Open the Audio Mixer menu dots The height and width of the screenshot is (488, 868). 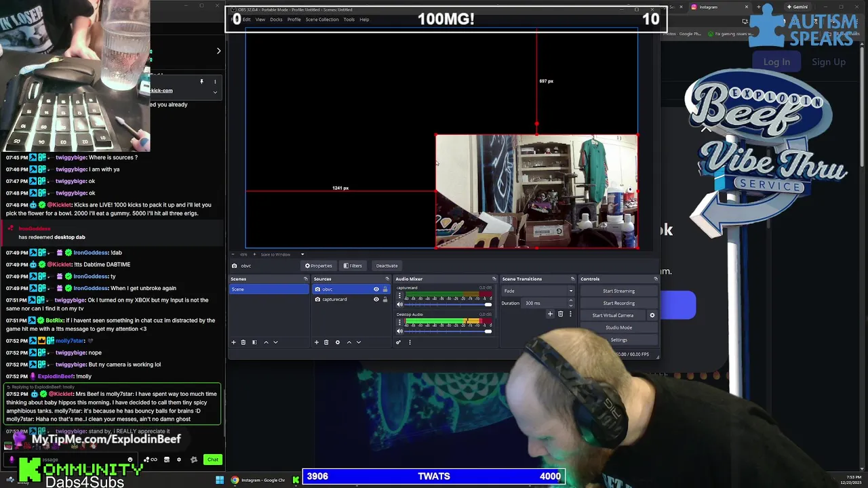point(410,342)
